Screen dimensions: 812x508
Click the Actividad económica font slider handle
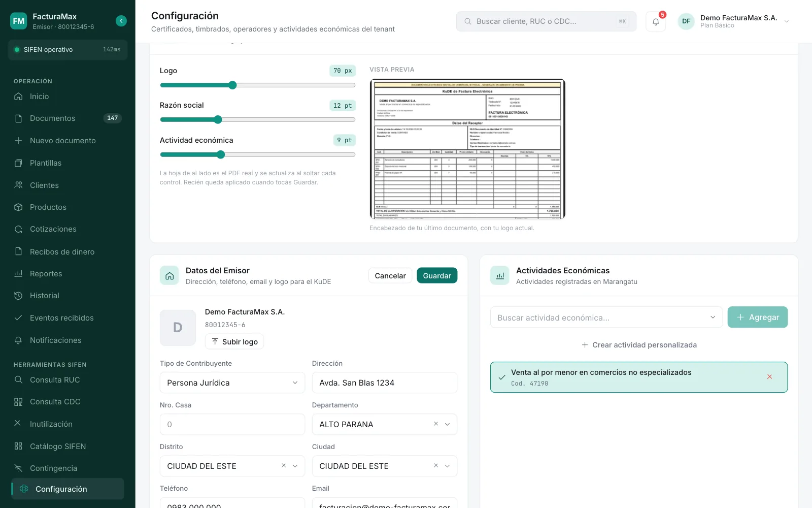click(x=220, y=154)
